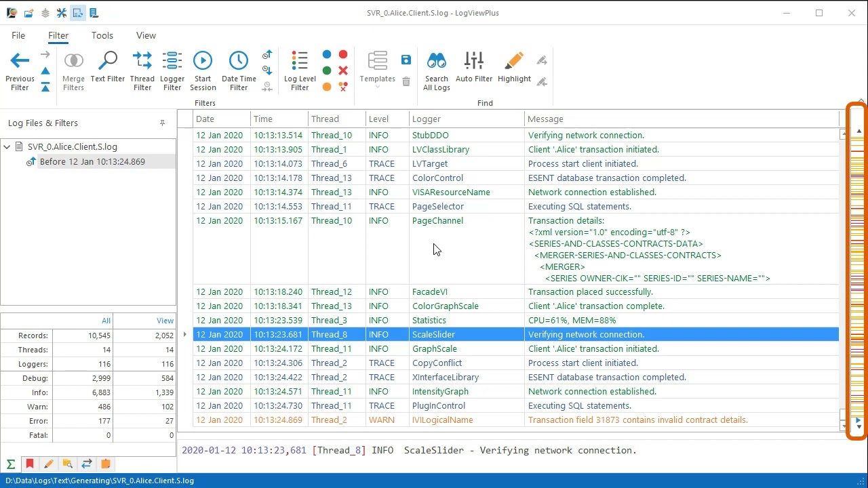
Task: Click the 'All' statistics column link
Action: [x=106, y=321]
